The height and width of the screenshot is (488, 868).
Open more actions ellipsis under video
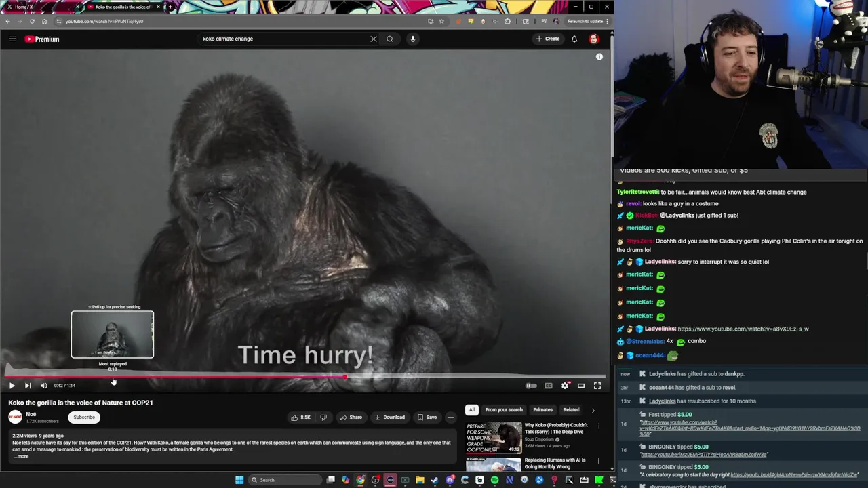tap(451, 418)
